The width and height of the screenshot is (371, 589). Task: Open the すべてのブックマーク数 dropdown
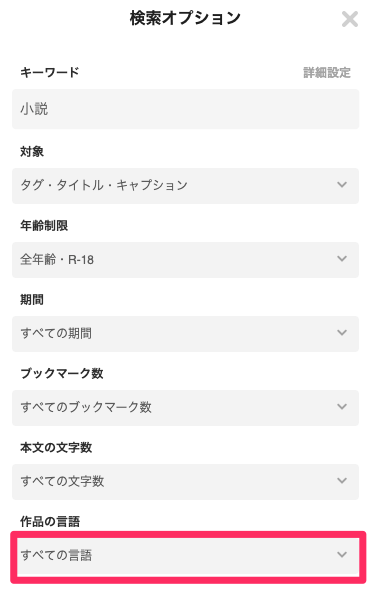pos(186,408)
